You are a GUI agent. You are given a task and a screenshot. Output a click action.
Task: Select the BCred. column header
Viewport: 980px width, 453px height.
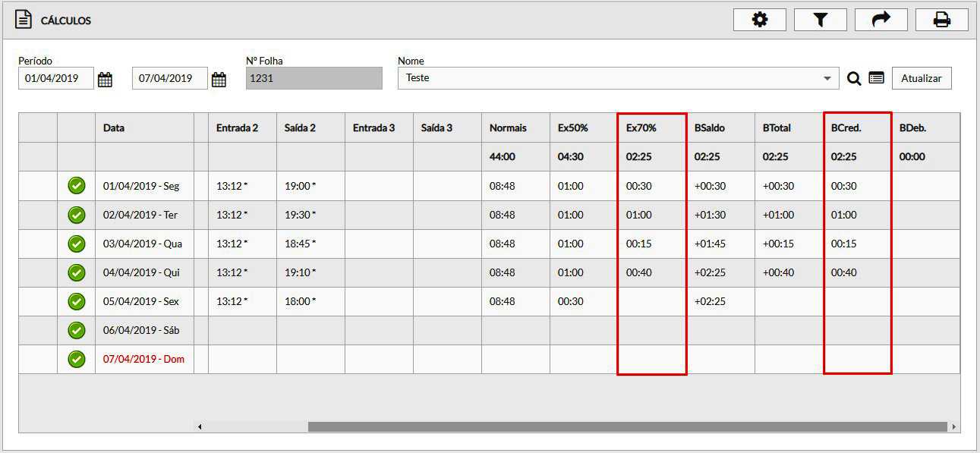846,128
